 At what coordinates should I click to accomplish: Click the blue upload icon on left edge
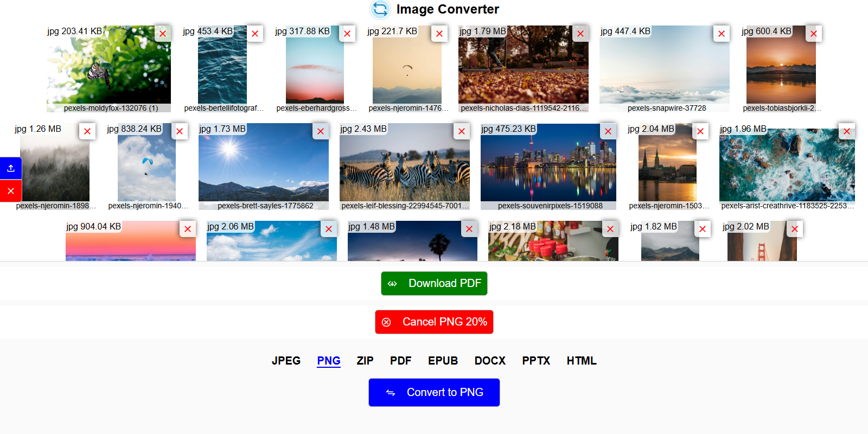pos(11,168)
